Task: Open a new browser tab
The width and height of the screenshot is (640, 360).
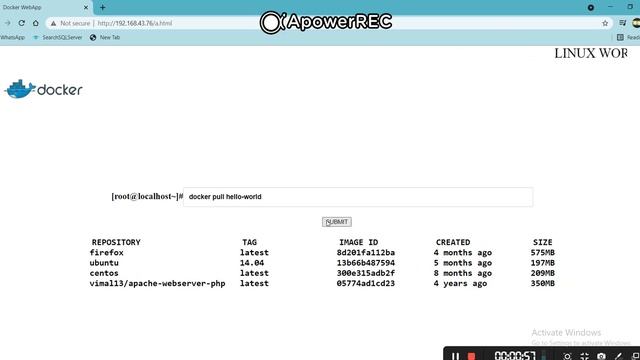Action: coord(102,7)
